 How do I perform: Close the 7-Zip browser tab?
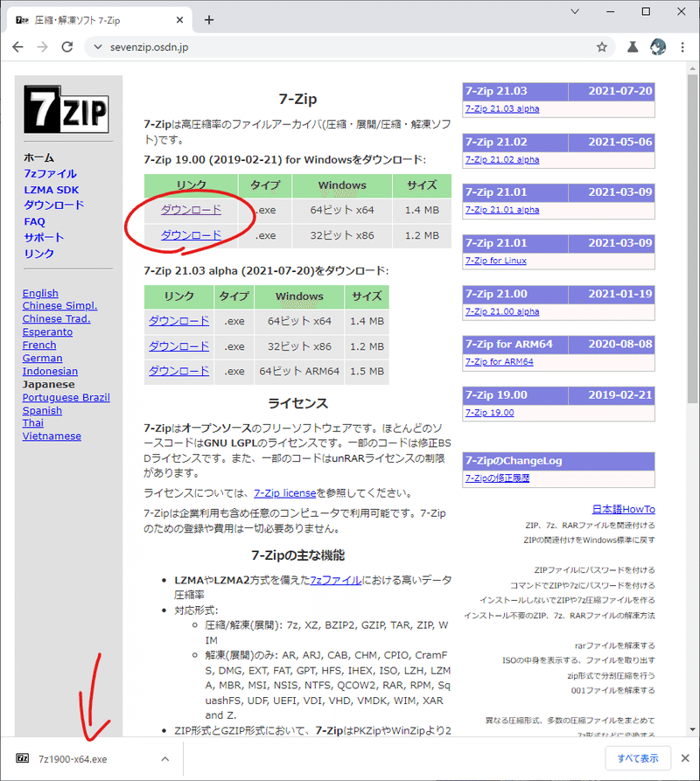(180, 20)
